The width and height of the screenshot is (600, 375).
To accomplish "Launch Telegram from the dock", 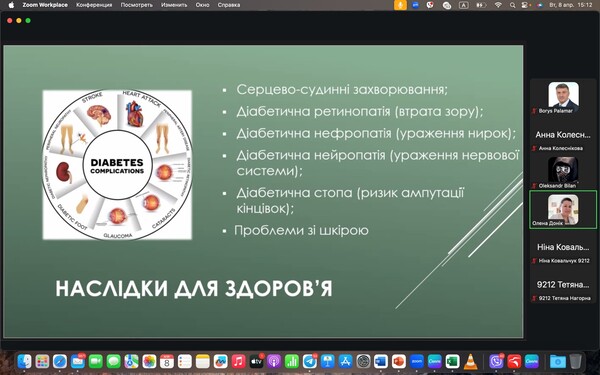I will (x=309, y=361).
